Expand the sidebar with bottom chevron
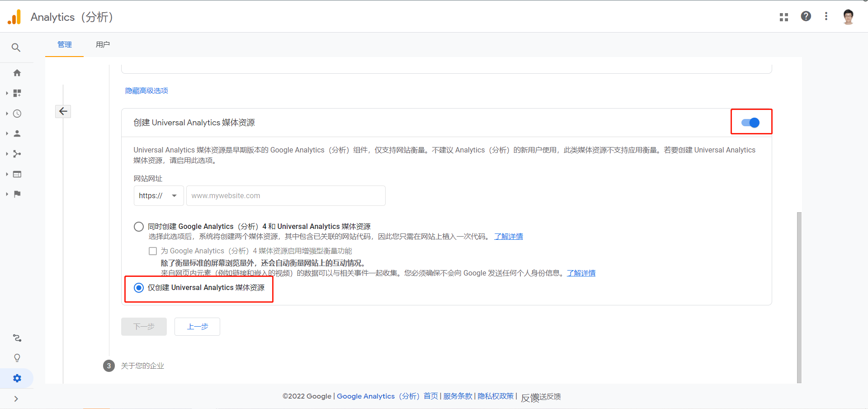Image resolution: width=868 pixels, height=409 pixels. point(16,399)
